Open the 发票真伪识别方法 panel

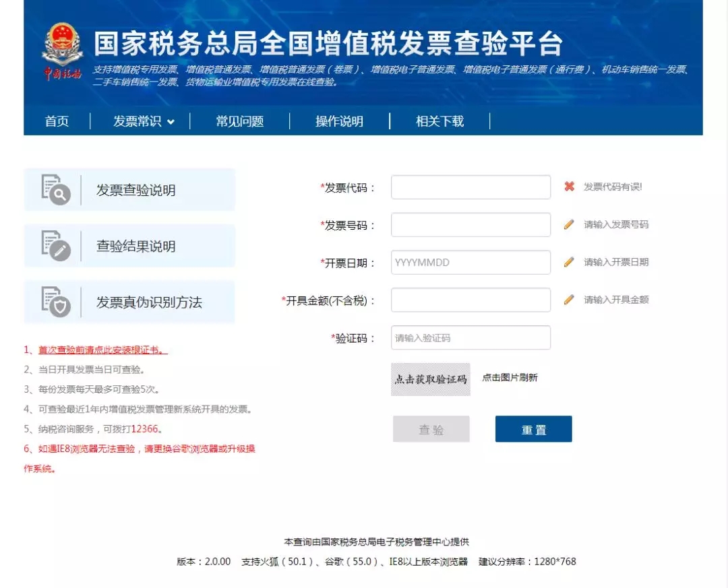click(x=129, y=302)
